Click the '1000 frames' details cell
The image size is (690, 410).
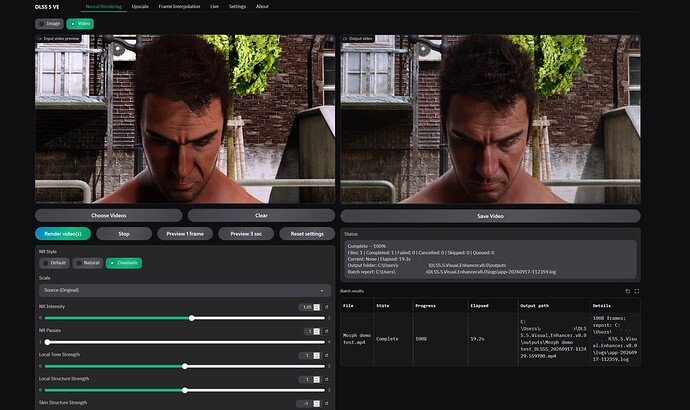click(x=615, y=339)
